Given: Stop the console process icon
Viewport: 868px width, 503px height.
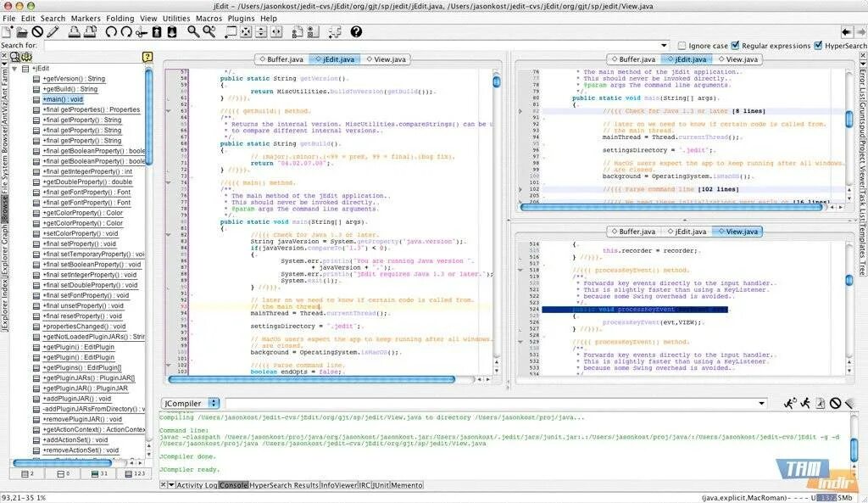Looking at the screenshot, I should tap(835, 403).
